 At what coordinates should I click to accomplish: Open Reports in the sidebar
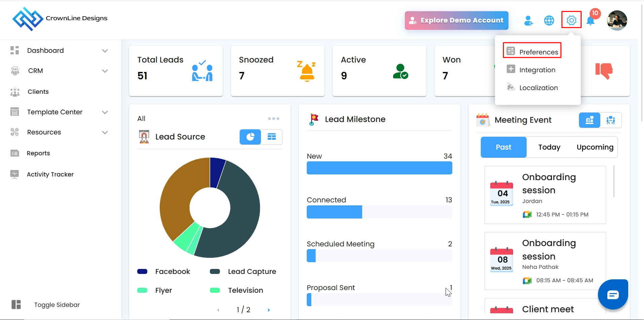[38, 153]
